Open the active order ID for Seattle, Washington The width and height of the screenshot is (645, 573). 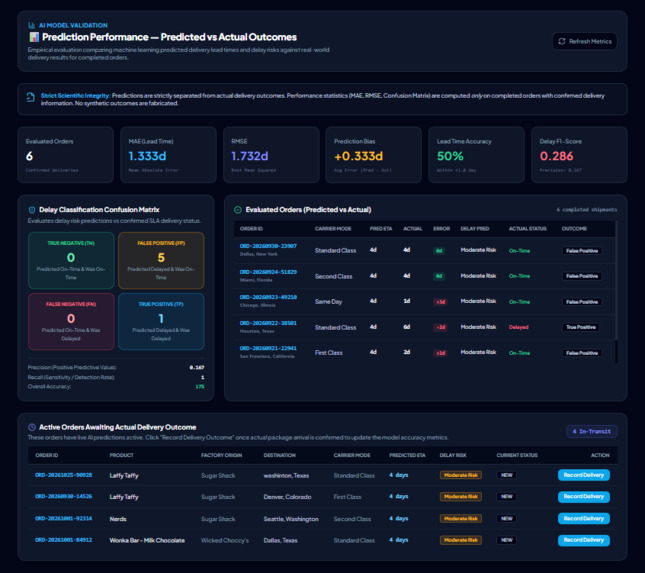pos(63,518)
